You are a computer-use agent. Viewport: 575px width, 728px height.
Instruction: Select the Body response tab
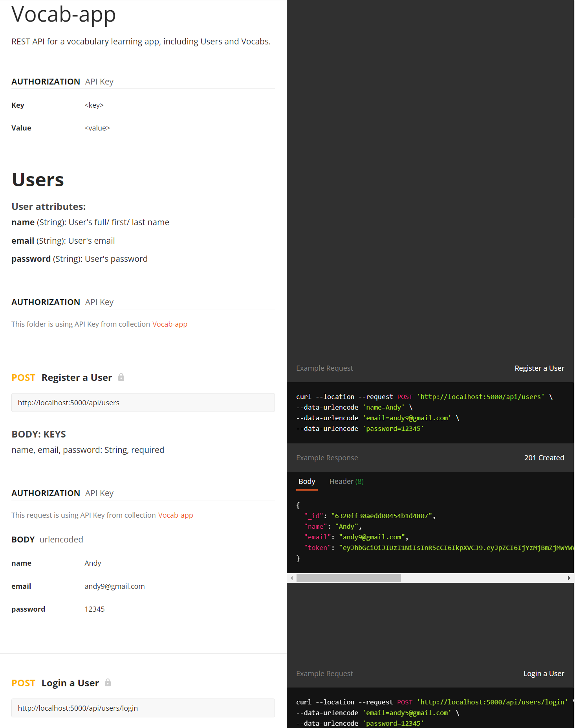pos(307,482)
